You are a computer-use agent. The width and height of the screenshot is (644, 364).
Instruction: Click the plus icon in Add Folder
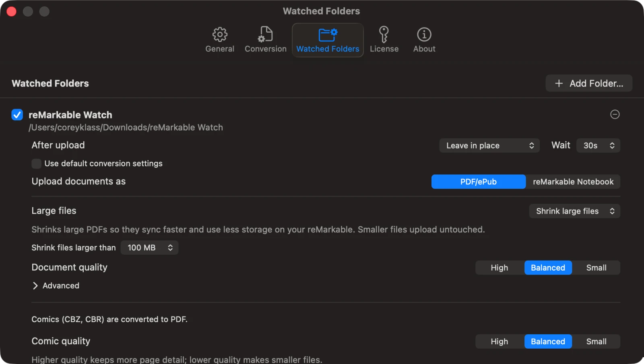pos(559,83)
